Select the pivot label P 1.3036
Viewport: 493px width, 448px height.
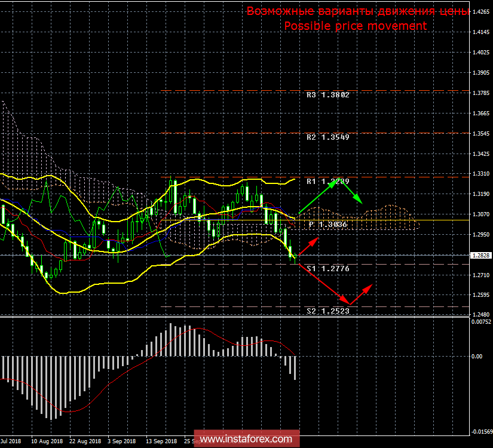coord(326,225)
